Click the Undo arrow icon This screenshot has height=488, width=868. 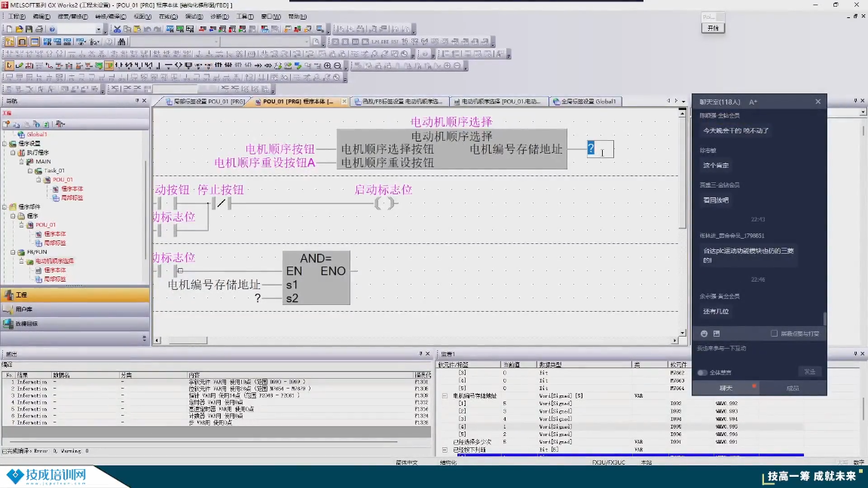(147, 29)
